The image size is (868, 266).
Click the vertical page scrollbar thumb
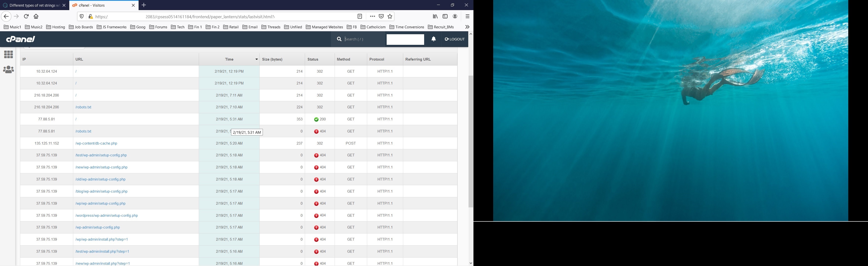click(x=471, y=141)
